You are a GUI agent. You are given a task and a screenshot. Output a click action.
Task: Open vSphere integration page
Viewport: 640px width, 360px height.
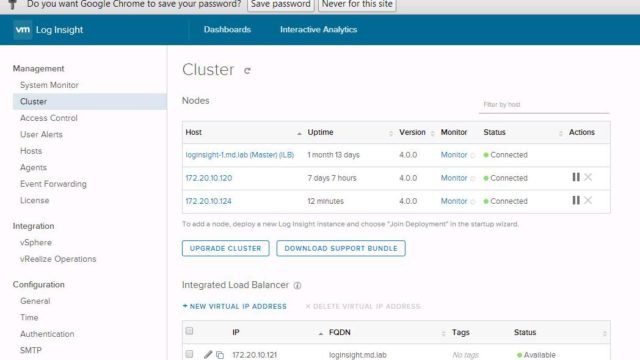pos(36,242)
